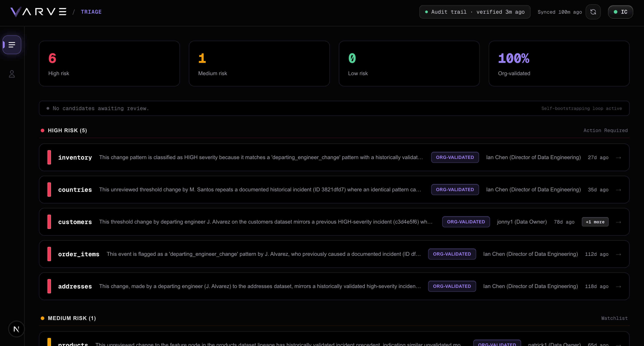Open the N badge at bottom left
Viewport: 644px width, 346px height.
click(x=17, y=329)
